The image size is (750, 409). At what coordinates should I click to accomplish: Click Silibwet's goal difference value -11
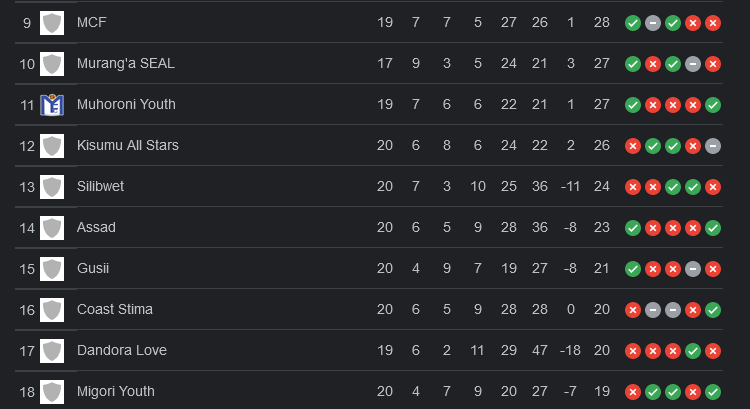click(570, 186)
